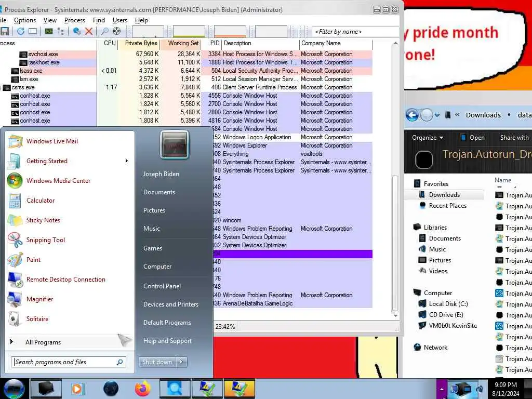
Task: Toggle the process tree view toolbar icon
Action: [61, 31]
